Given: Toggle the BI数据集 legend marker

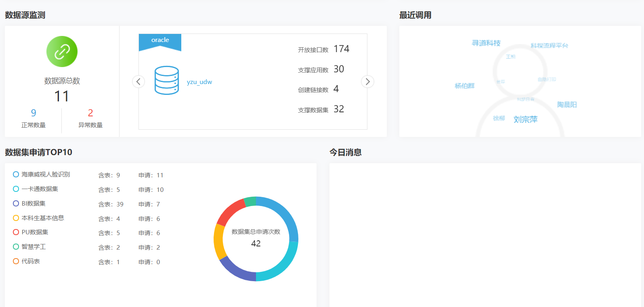Looking at the screenshot, I should (16, 204).
